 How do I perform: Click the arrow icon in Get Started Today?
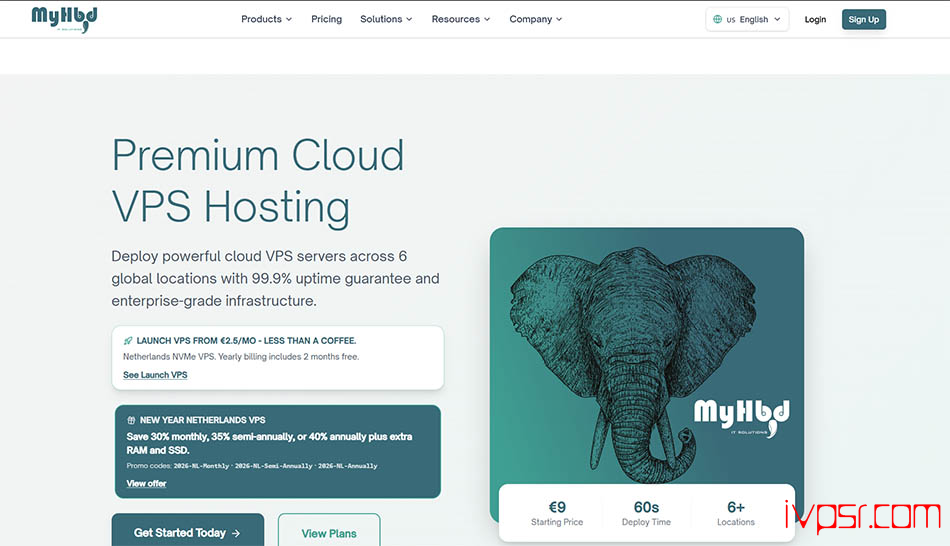tap(236, 533)
